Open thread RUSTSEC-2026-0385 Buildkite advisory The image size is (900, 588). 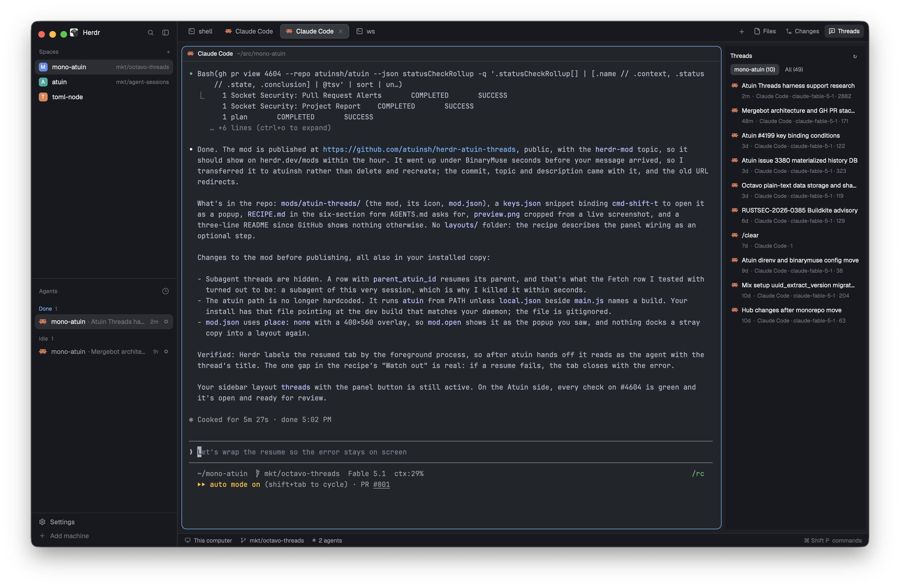(x=795, y=216)
